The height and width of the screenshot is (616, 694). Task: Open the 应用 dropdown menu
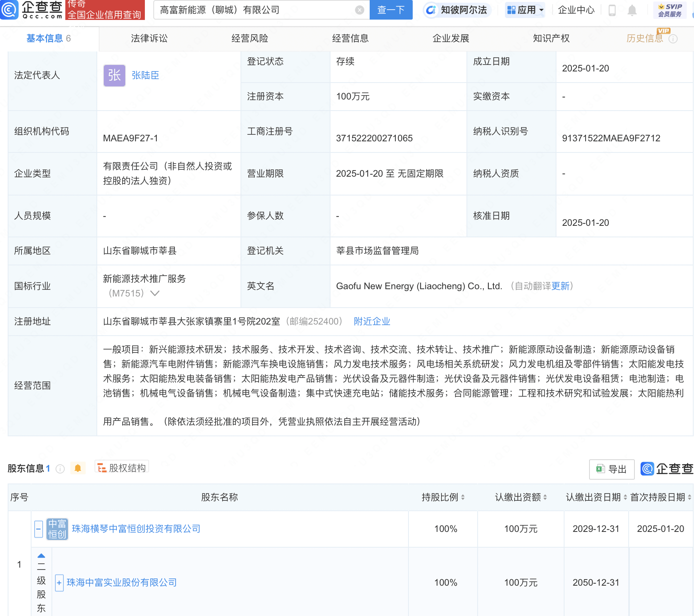pyautogui.click(x=525, y=10)
